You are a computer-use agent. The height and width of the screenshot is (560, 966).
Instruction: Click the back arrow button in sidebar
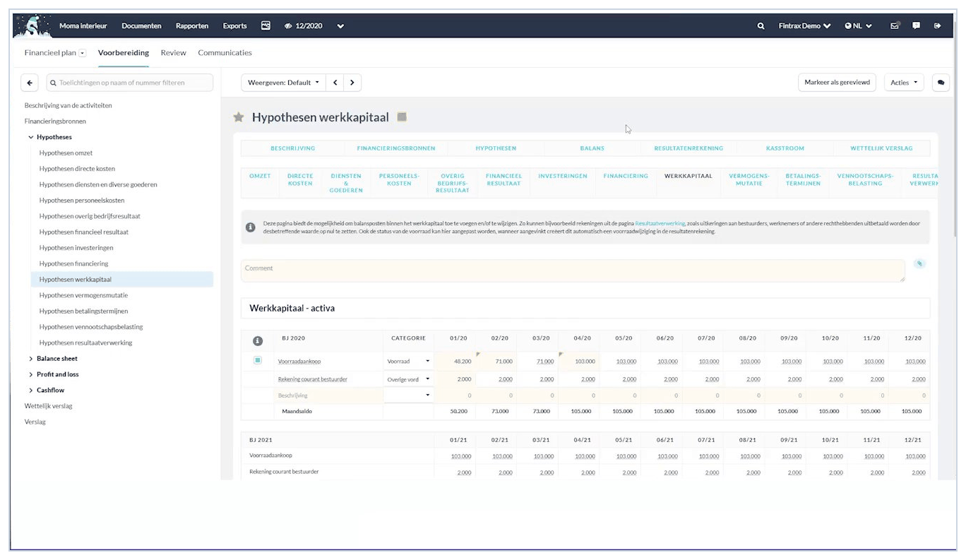30,83
